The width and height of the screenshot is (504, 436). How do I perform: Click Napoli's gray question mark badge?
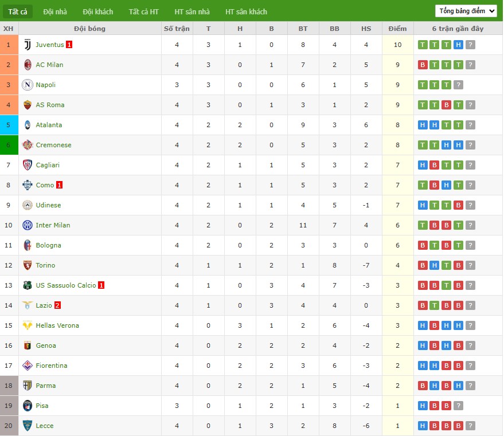tap(458, 85)
